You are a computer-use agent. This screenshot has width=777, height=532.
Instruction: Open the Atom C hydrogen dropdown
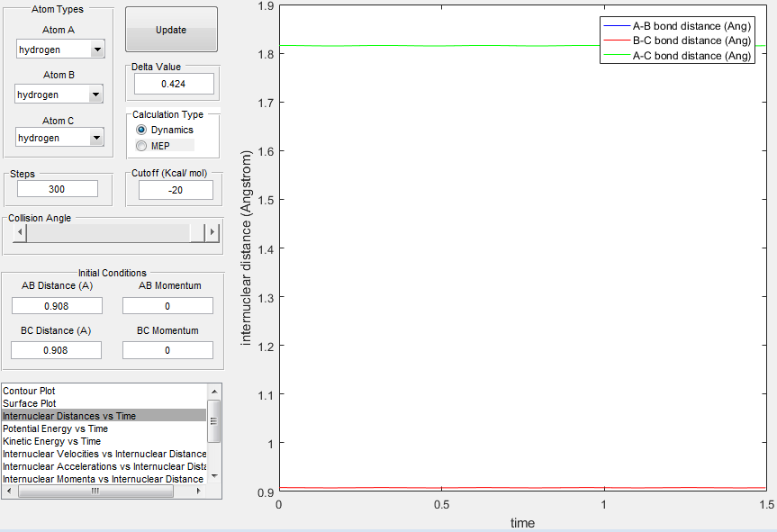(x=60, y=137)
